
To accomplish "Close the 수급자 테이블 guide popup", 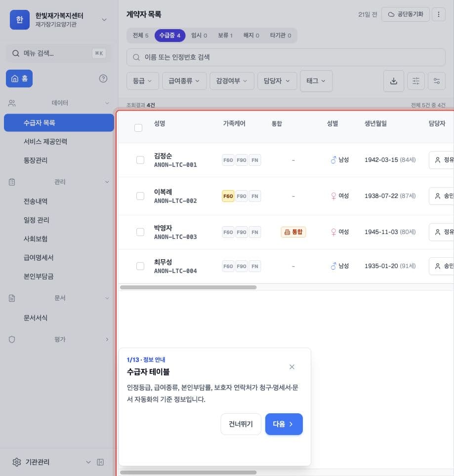I will tap(292, 367).
